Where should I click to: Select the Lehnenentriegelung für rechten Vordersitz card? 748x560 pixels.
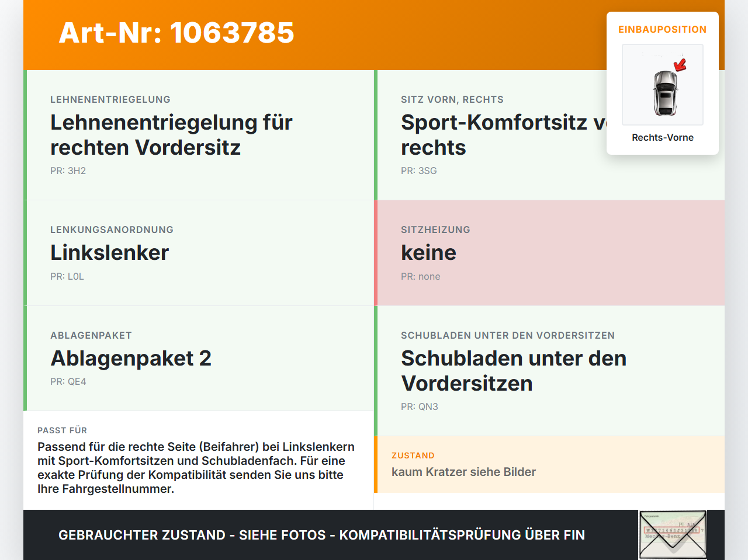coord(199,135)
